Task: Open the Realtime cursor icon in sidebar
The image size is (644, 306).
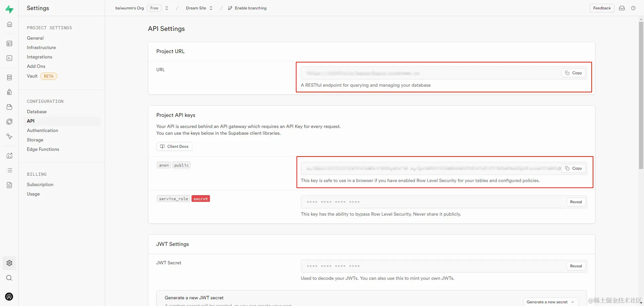Action: click(x=9, y=136)
